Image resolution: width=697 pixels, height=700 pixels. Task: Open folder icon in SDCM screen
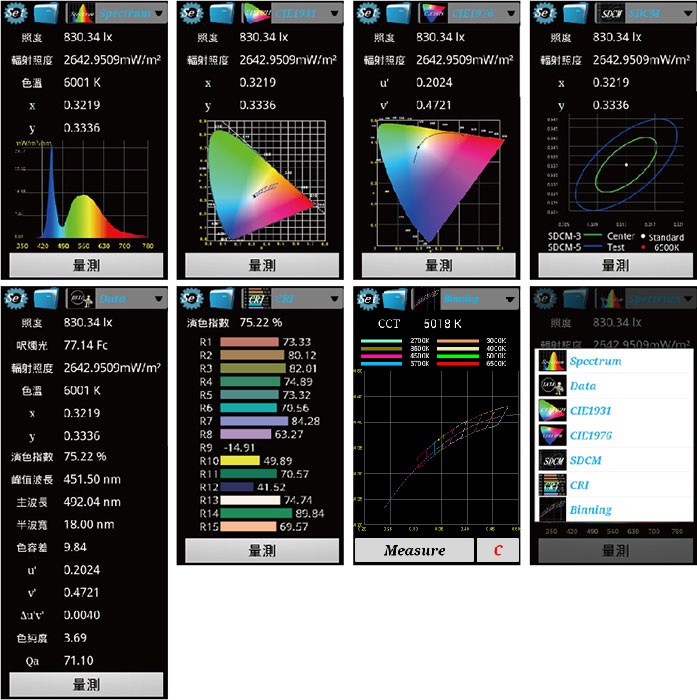(576, 13)
